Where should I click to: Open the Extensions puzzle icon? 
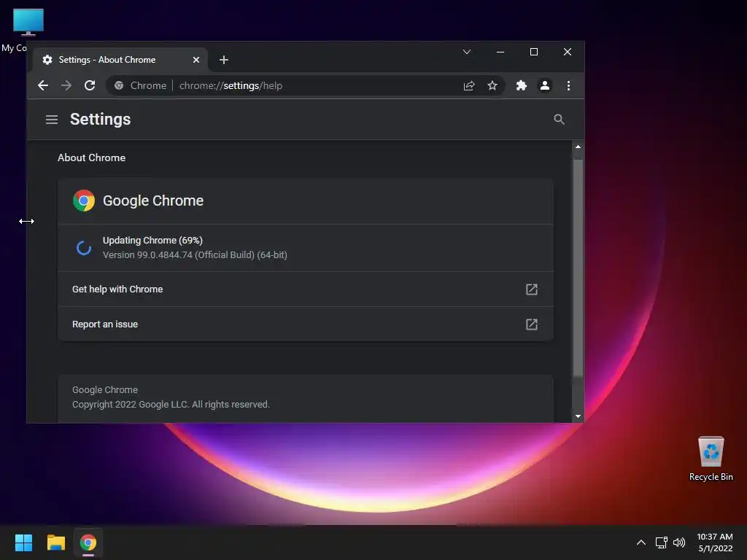[x=521, y=86]
